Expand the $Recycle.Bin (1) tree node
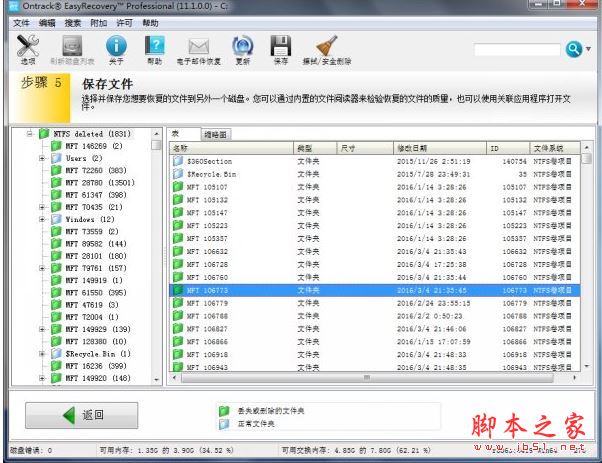This screenshot has width=602, height=463. point(42,354)
